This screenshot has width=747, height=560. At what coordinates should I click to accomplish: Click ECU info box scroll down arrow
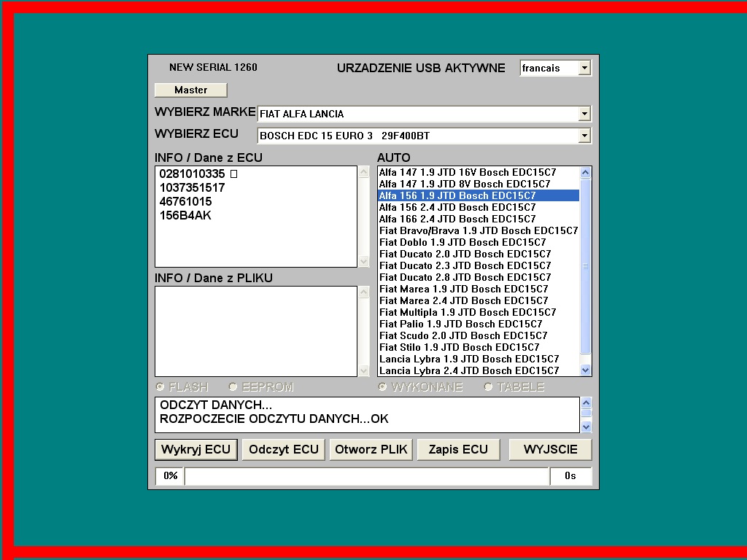364,262
